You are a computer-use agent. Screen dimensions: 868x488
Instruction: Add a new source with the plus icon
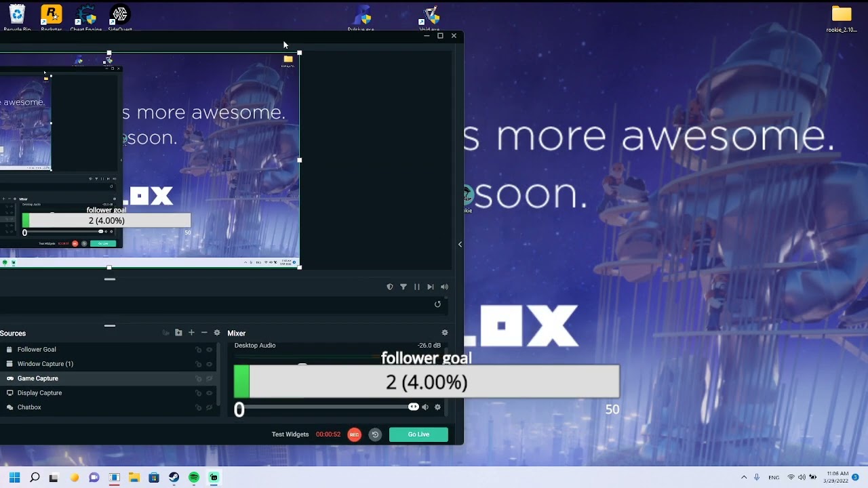[x=191, y=333]
